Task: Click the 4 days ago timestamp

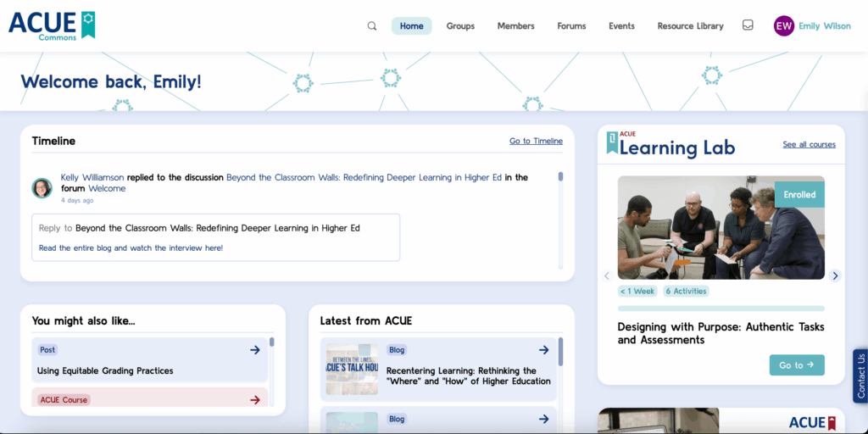Action: 77,200
